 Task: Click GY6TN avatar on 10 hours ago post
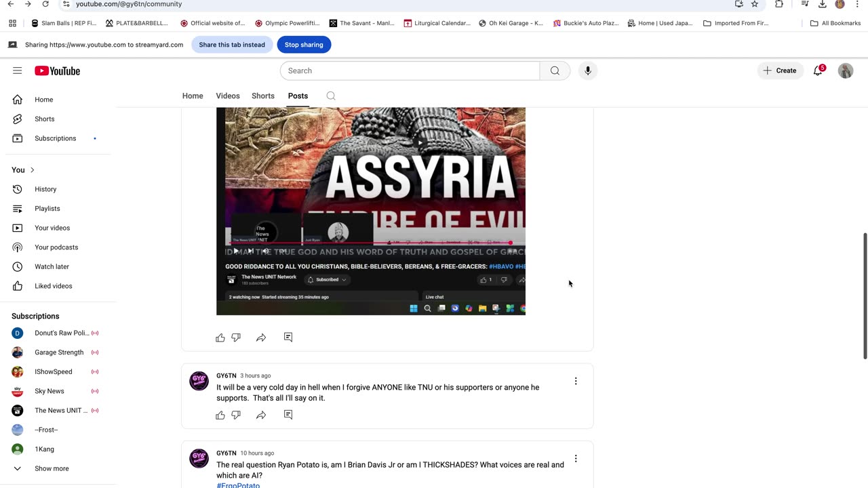199,458
